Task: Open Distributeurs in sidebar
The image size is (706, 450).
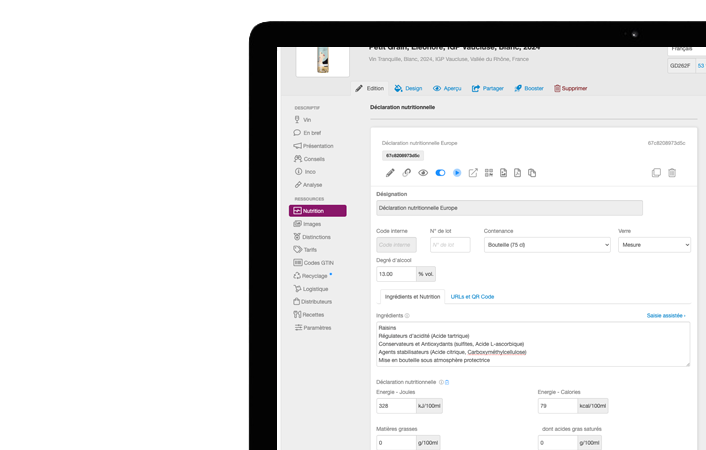Action: [x=313, y=301]
